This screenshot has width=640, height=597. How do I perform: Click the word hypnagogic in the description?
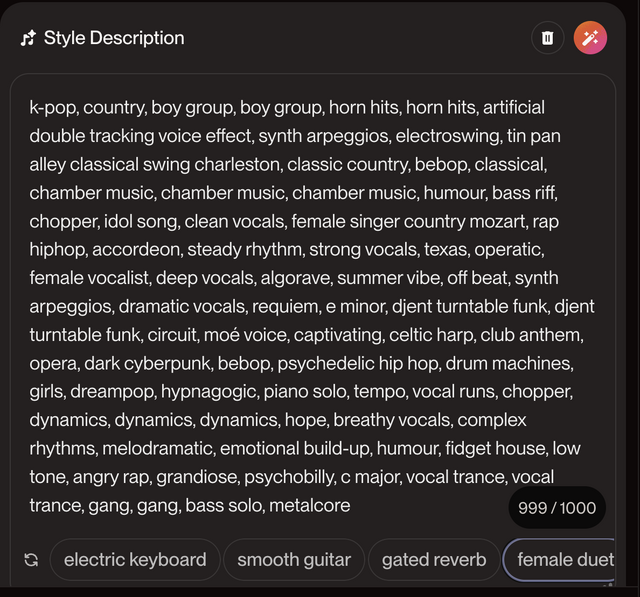[x=210, y=392]
